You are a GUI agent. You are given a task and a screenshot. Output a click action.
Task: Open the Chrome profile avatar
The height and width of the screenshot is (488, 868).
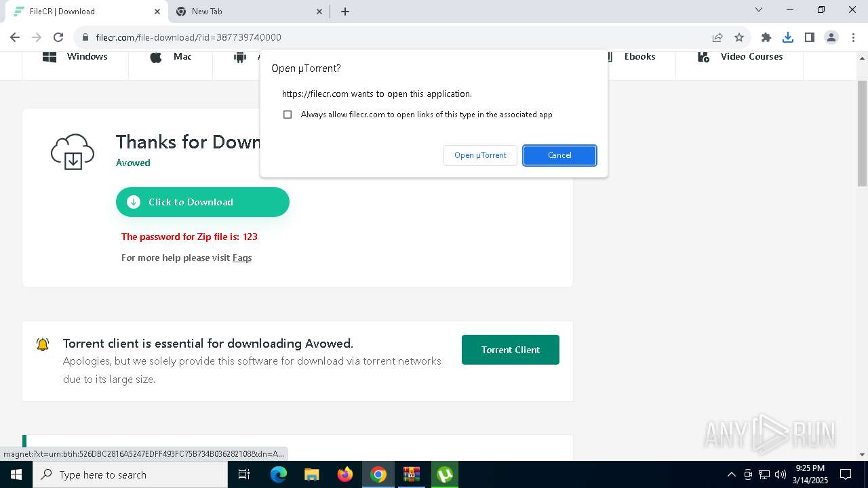831,37
